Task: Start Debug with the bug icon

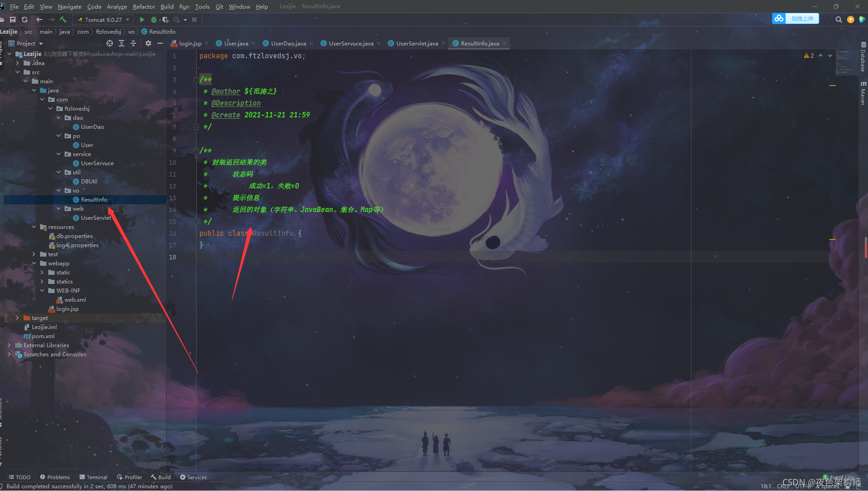Action: click(x=154, y=20)
